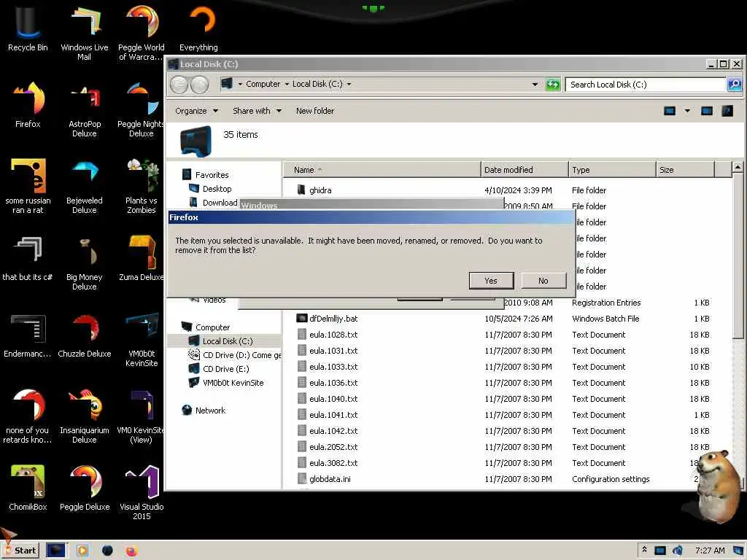Expand the Local Disk (C:) breadcrumb arrow
747x560 pixels.
[x=349, y=85]
